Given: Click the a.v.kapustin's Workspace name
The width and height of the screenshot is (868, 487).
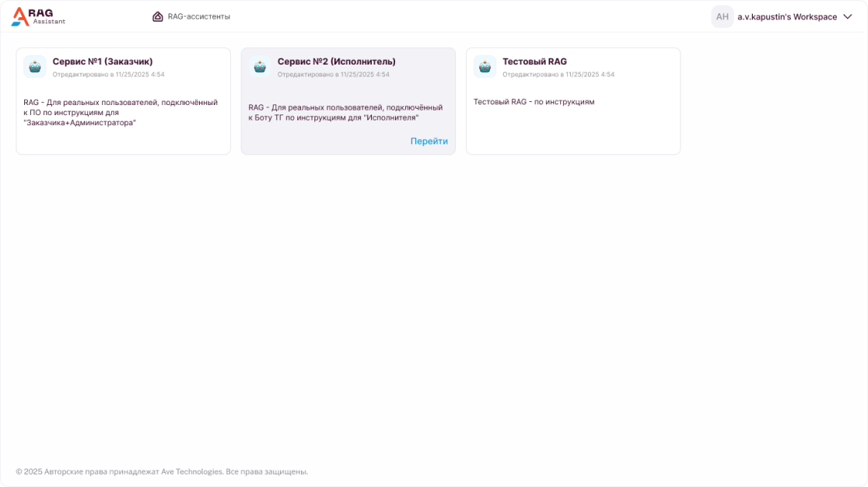Looking at the screenshot, I should click(x=786, y=17).
